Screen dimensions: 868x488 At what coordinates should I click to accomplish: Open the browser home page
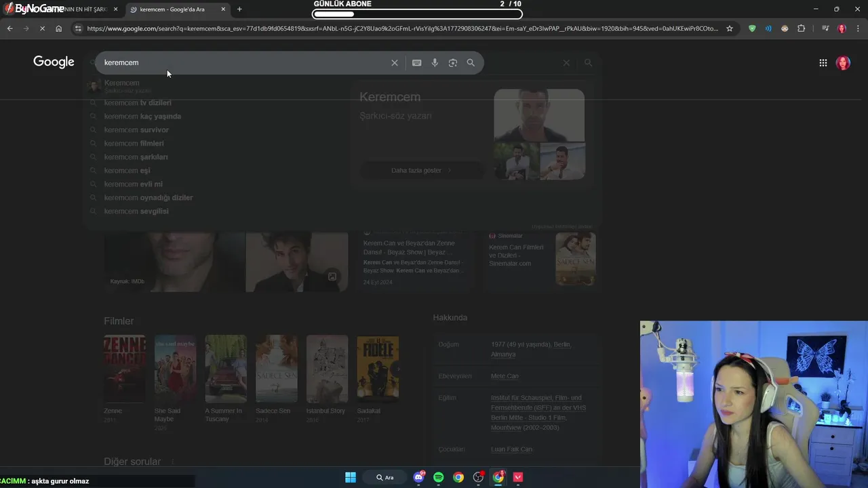tap(58, 28)
